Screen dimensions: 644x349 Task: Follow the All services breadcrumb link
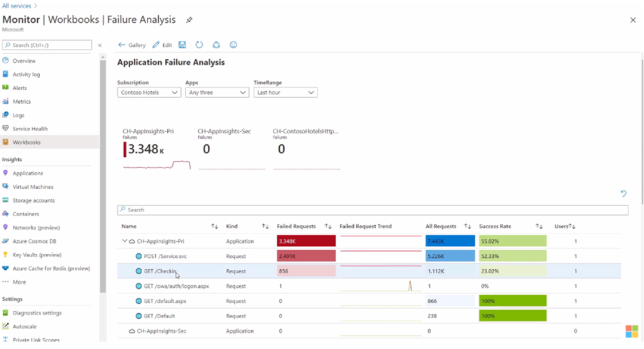pyautogui.click(x=17, y=6)
